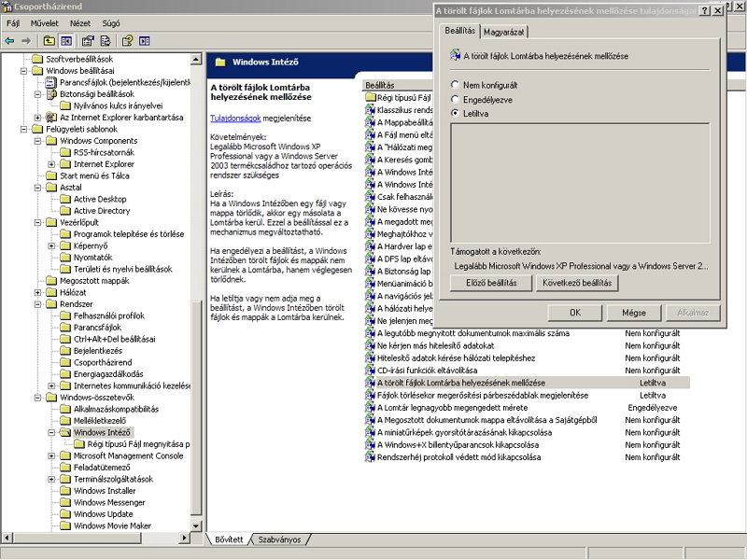The width and height of the screenshot is (747, 560).
Task: Click the Export list toolbar icon
Action: pyautogui.click(x=106, y=41)
